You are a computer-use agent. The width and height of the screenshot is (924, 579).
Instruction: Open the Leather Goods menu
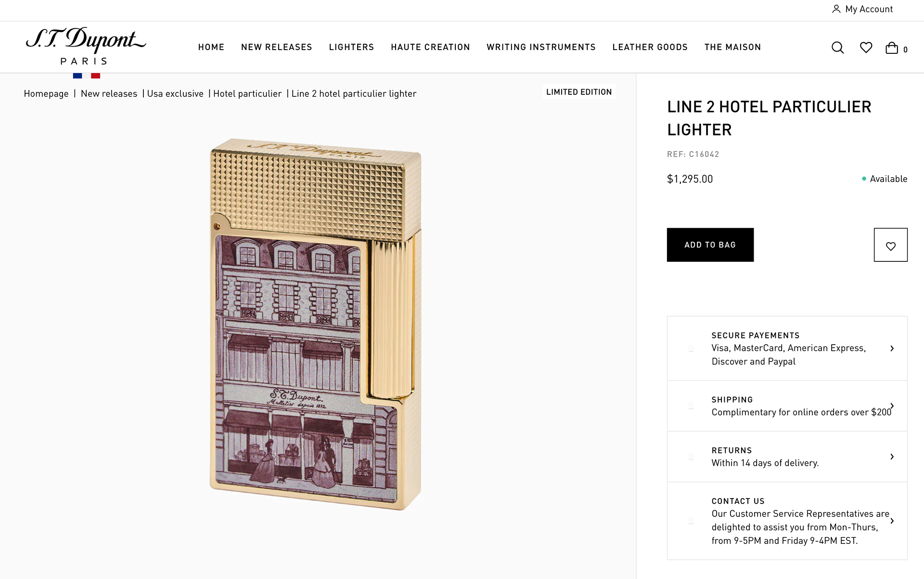point(650,47)
